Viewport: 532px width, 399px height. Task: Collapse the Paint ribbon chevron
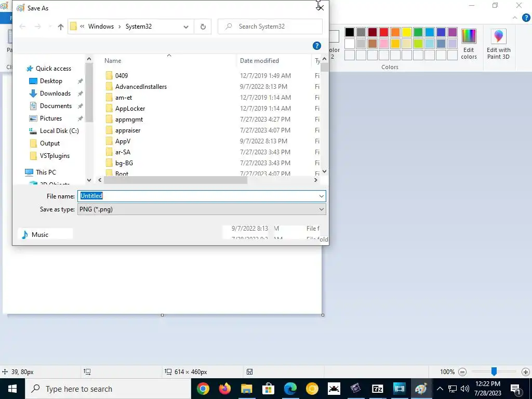(x=515, y=18)
